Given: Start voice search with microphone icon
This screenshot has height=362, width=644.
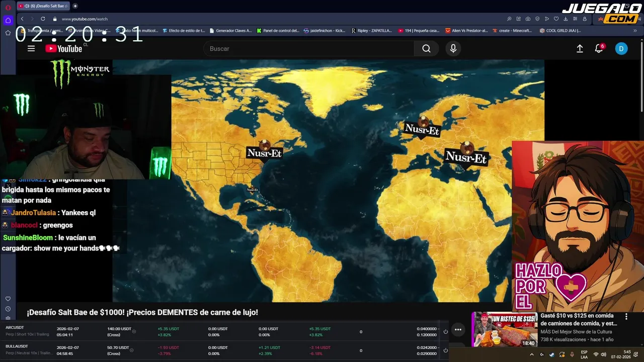Looking at the screenshot, I should pyautogui.click(x=453, y=49).
